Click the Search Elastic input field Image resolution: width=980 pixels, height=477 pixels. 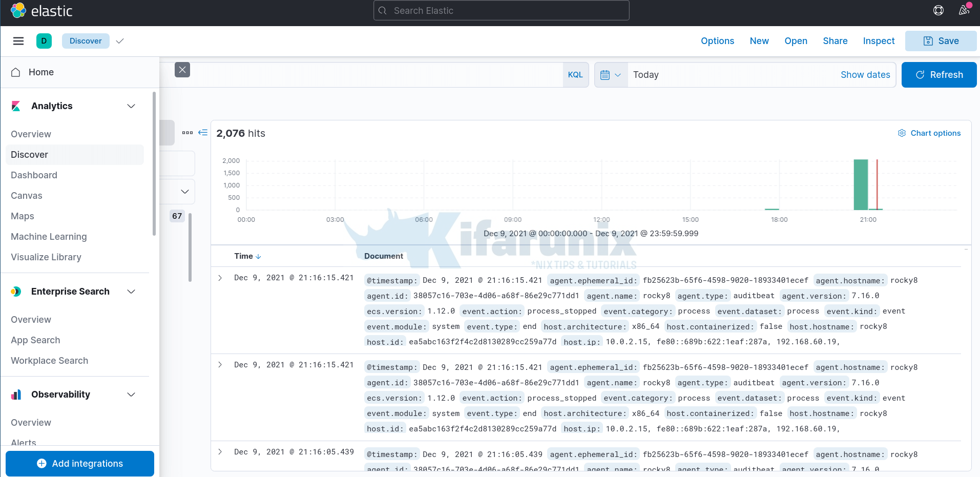click(x=502, y=10)
